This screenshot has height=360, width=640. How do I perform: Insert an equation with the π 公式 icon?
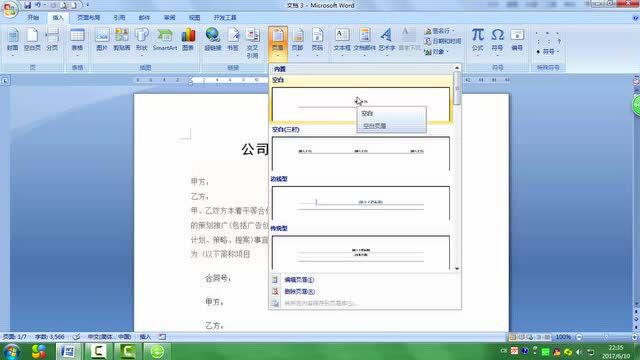click(478, 40)
